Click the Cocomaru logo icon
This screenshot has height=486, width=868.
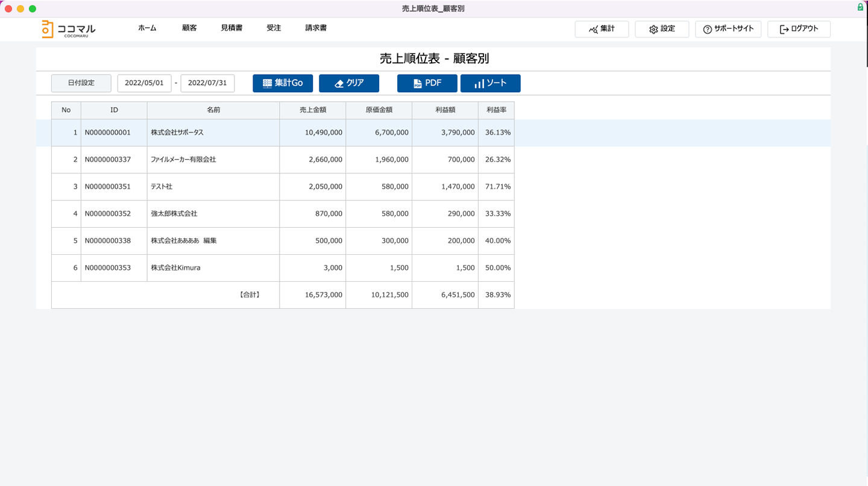[x=47, y=29]
